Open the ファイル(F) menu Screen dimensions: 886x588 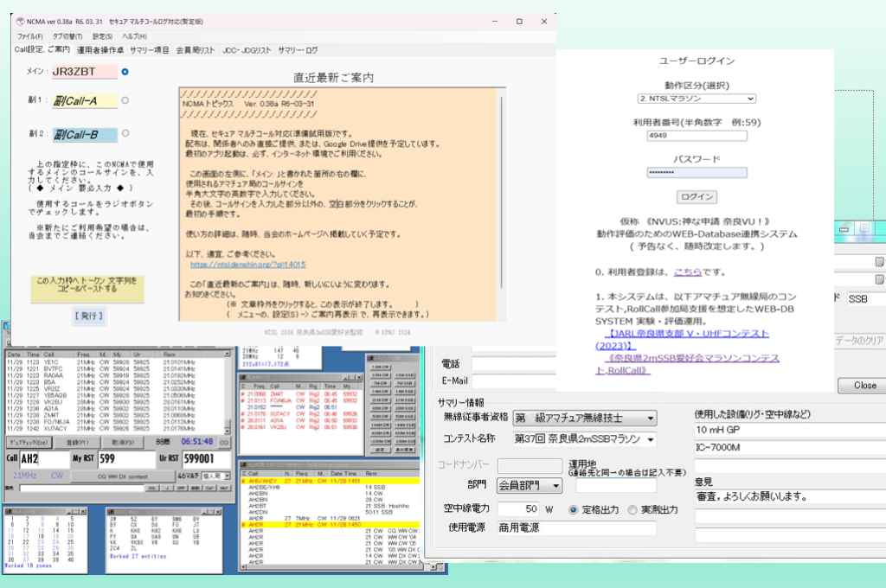[29, 36]
